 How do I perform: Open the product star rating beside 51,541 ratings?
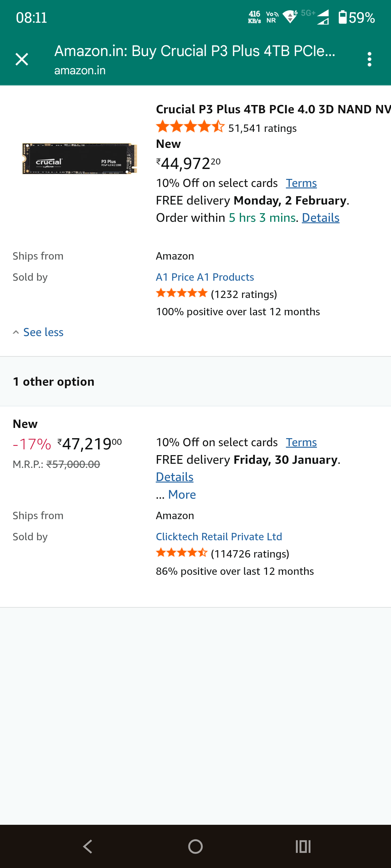pyautogui.click(x=190, y=127)
